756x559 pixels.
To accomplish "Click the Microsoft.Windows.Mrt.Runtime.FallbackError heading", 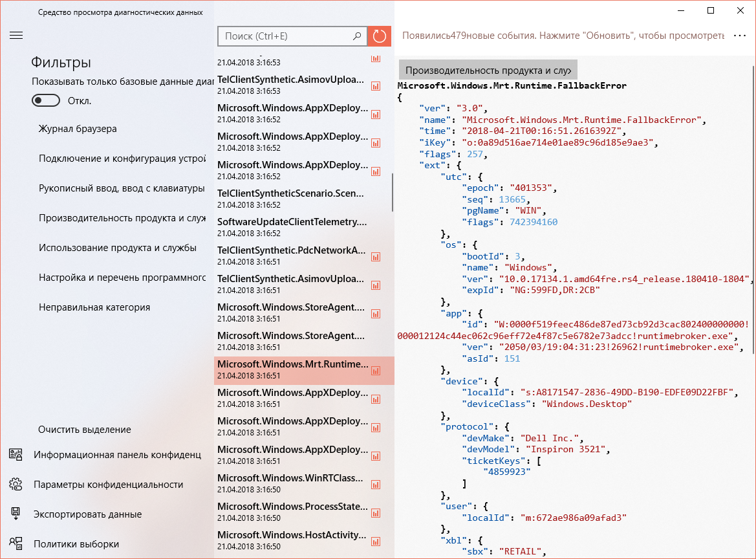I will [x=512, y=85].
